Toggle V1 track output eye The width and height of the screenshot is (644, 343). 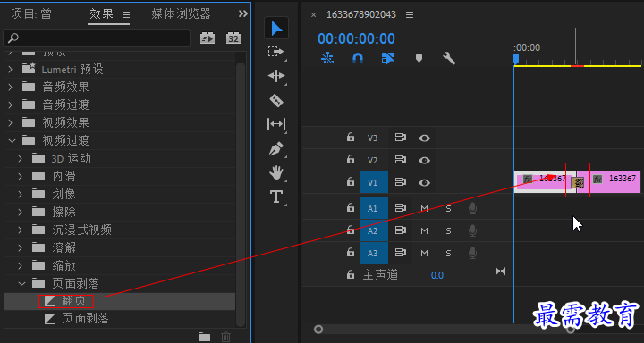click(424, 182)
